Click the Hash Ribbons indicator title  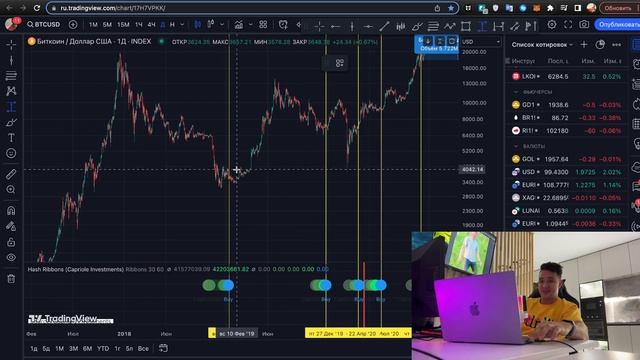coord(76,269)
